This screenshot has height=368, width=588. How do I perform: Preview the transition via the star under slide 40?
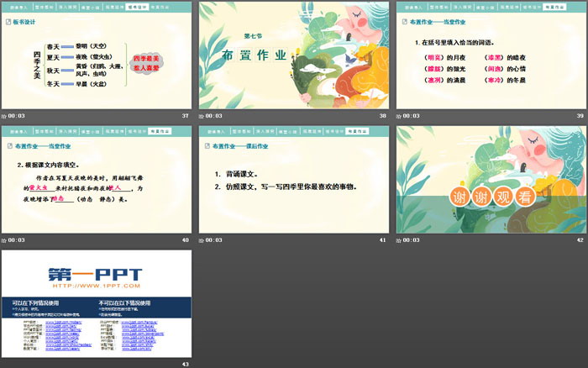[4, 240]
